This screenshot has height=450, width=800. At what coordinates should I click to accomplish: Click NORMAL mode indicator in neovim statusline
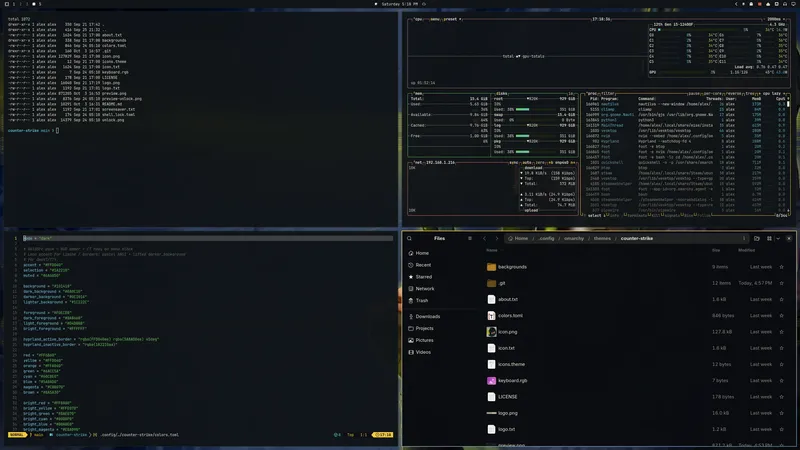17,435
